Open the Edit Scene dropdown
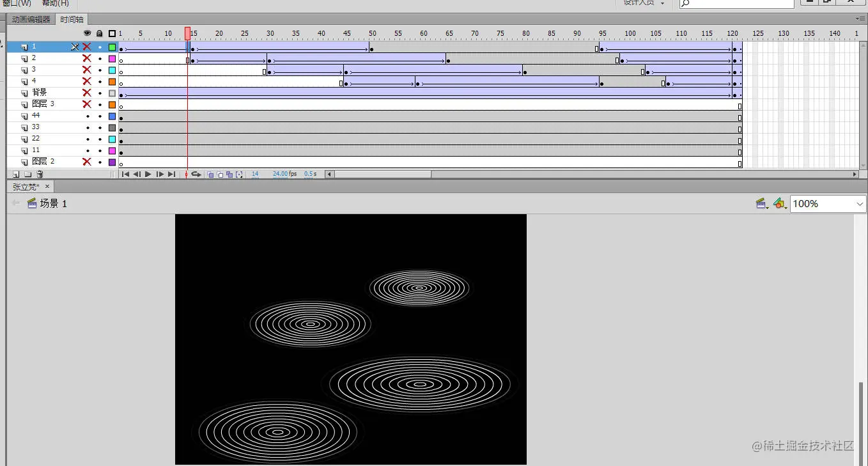The height and width of the screenshot is (466, 868). [x=761, y=203]
